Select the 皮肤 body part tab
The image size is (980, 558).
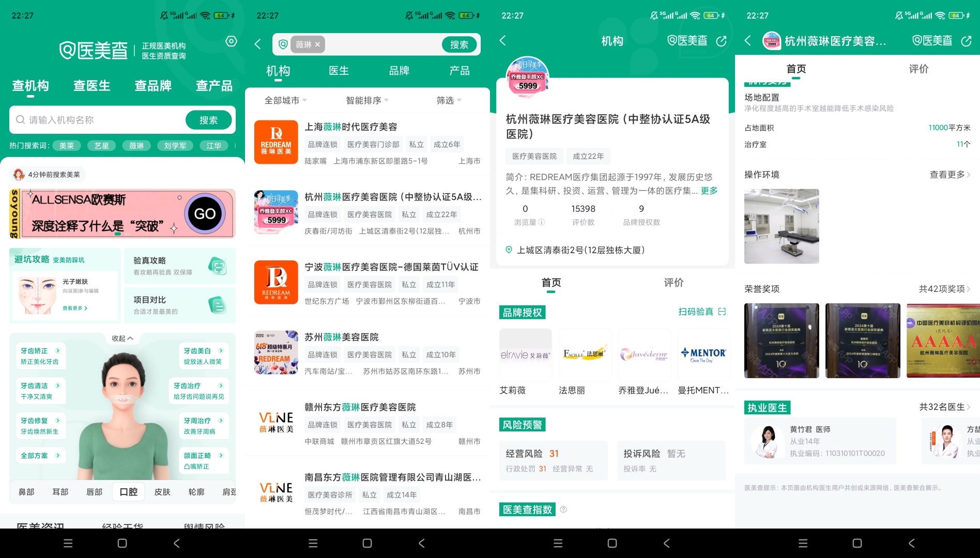162,492
